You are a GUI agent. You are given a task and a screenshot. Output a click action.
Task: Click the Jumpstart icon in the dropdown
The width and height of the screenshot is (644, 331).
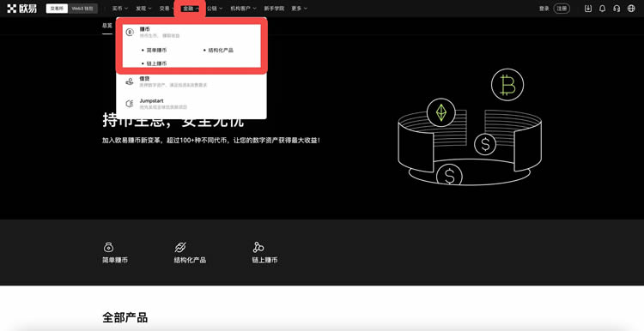[x=130, y=104]
